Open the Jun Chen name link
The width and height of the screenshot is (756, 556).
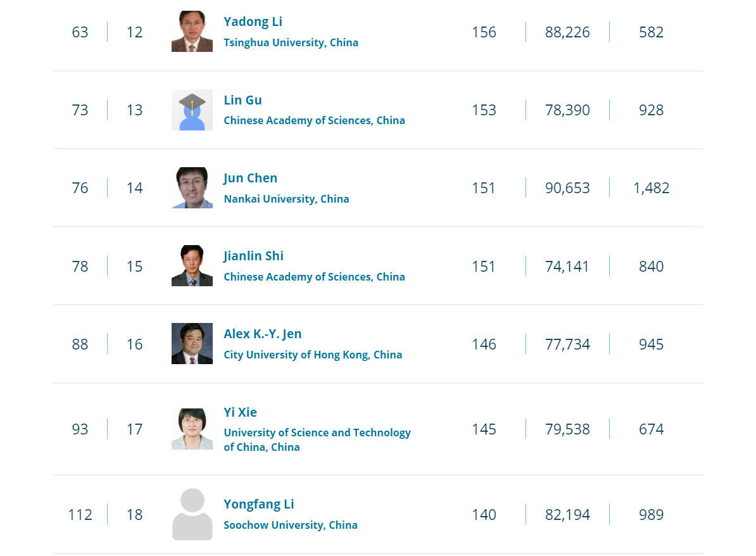[250, 178]
